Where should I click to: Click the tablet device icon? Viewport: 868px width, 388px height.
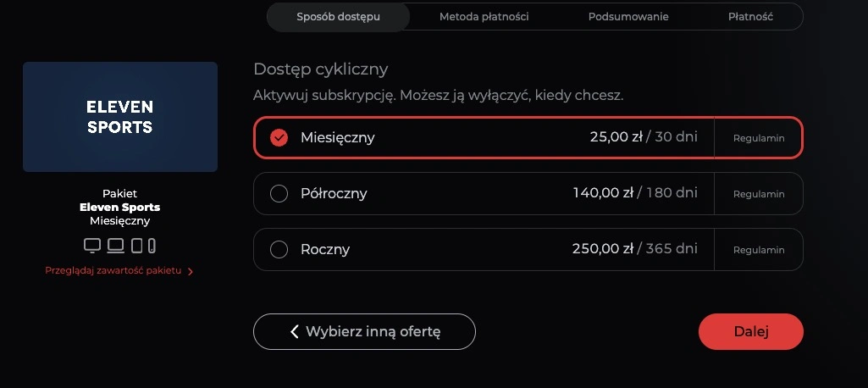136,246
